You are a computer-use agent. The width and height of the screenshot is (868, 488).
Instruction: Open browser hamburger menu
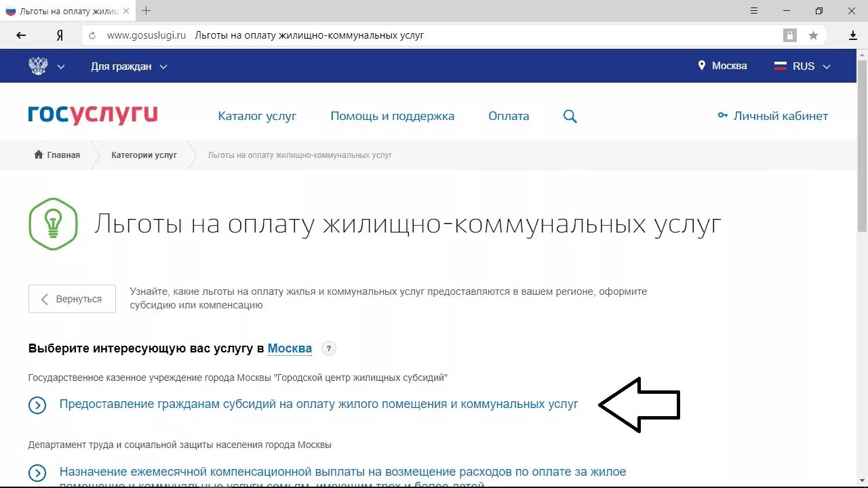755,11
